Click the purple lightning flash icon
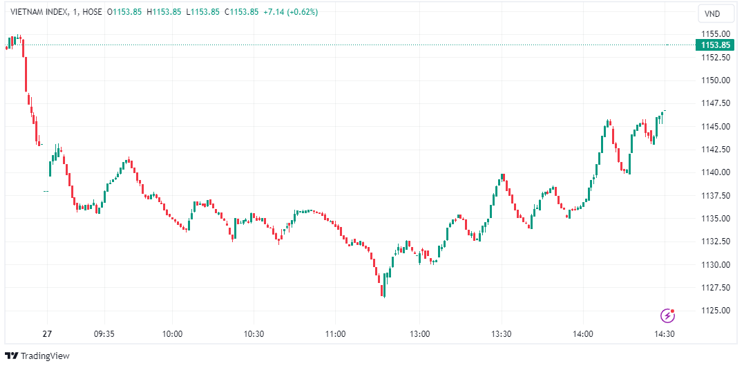Viewport: 741px width, 367px height. [667, 315]
